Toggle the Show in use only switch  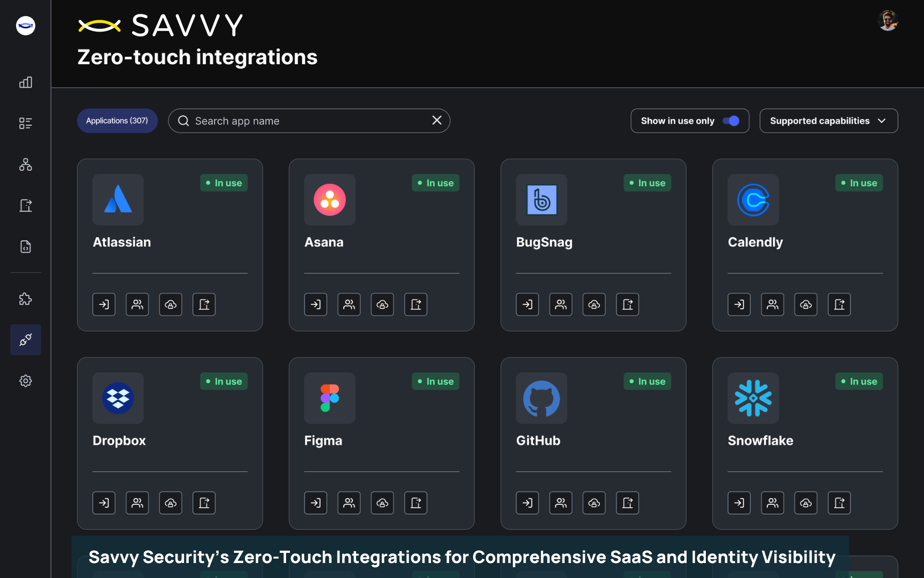coord(731,121)
